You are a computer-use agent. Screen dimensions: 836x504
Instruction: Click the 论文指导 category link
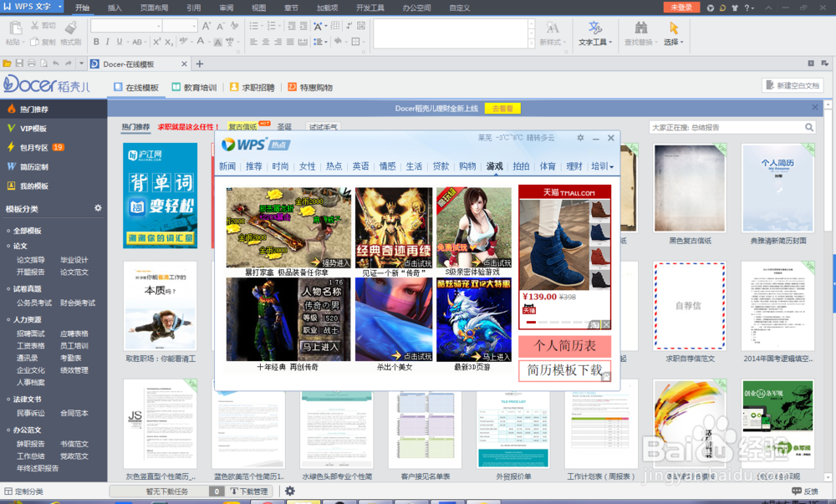coord(31,260)
